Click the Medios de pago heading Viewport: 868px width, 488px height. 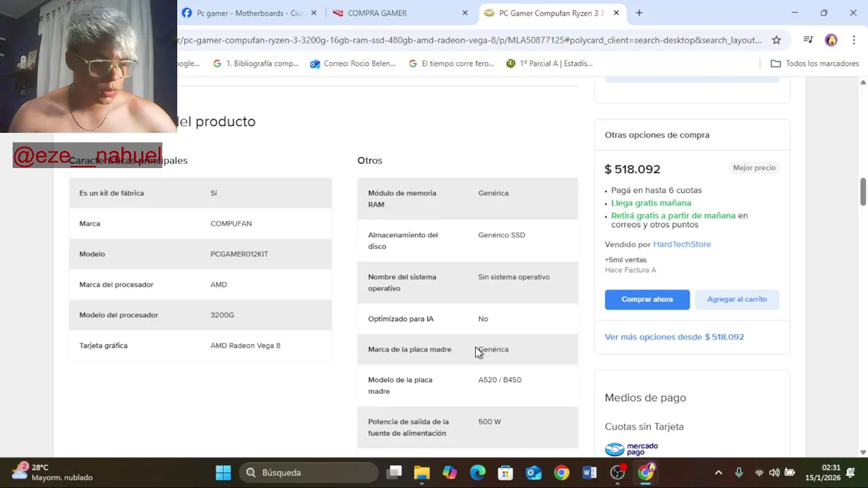[x=645, y=398]
